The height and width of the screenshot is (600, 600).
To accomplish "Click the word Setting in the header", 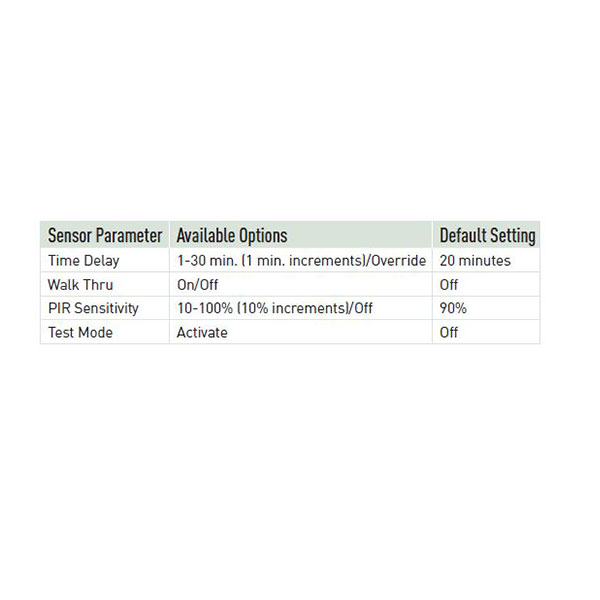I will pos(513,236).
